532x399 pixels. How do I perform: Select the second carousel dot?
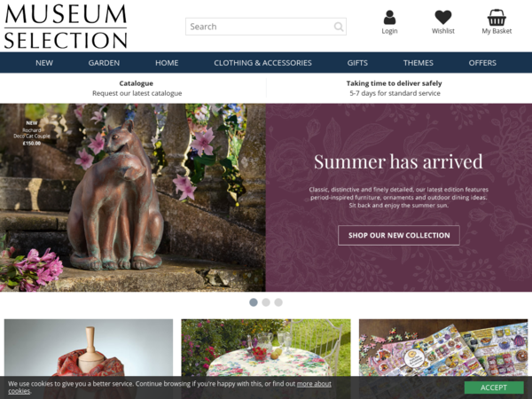tap(266, 302)
